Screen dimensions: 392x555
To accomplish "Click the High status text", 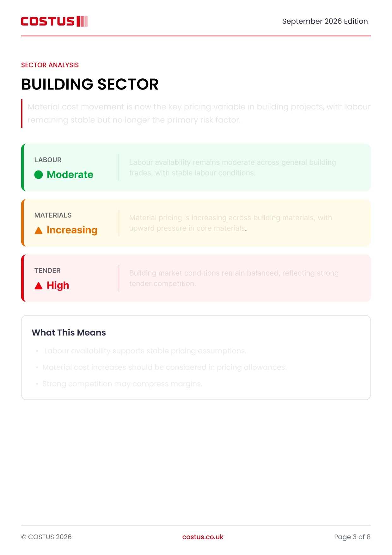I will (x=58, y=286).
